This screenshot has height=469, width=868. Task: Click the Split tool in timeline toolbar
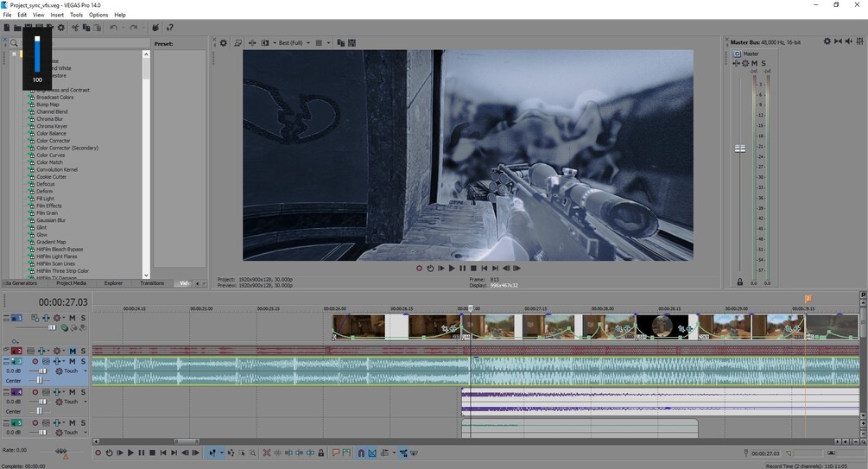[311, 453]
